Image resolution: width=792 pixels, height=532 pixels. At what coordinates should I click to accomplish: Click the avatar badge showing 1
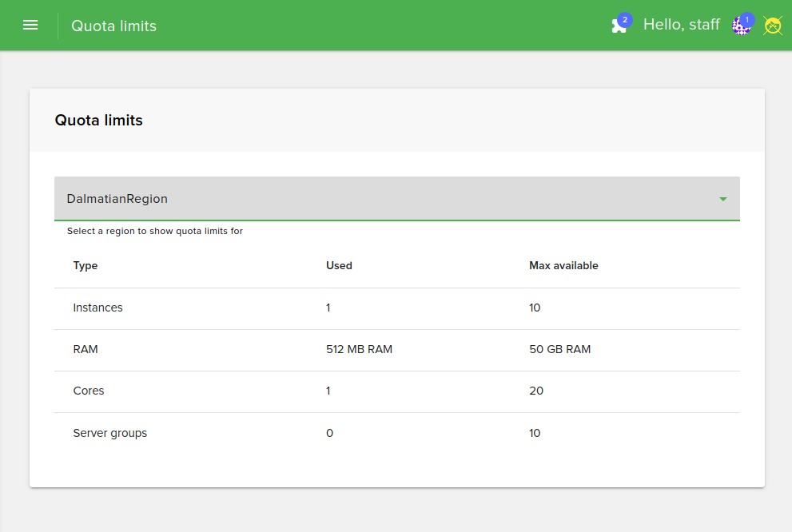747,19
